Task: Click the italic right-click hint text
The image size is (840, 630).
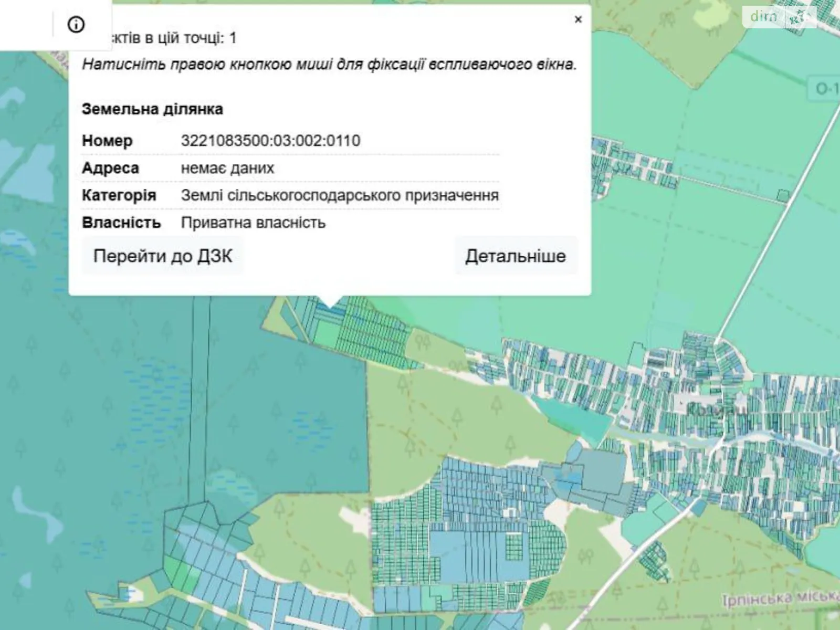Action: [329, 64]
